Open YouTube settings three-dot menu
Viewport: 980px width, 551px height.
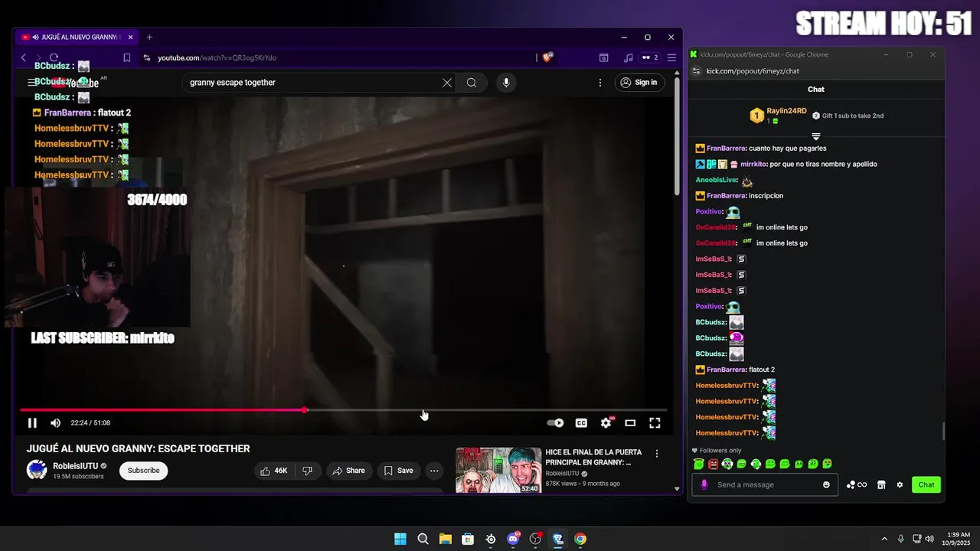tap(600, 83)
